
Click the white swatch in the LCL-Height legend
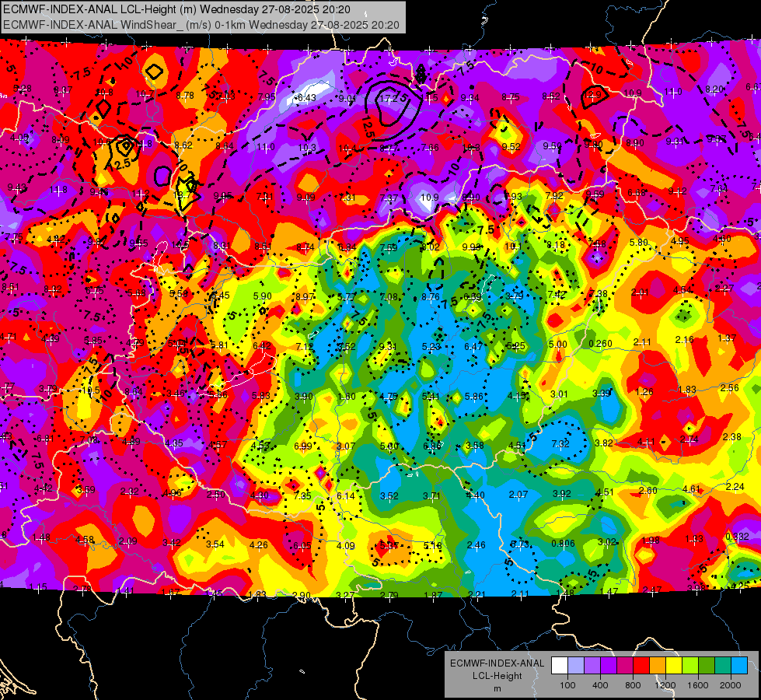tap(560, 666)
